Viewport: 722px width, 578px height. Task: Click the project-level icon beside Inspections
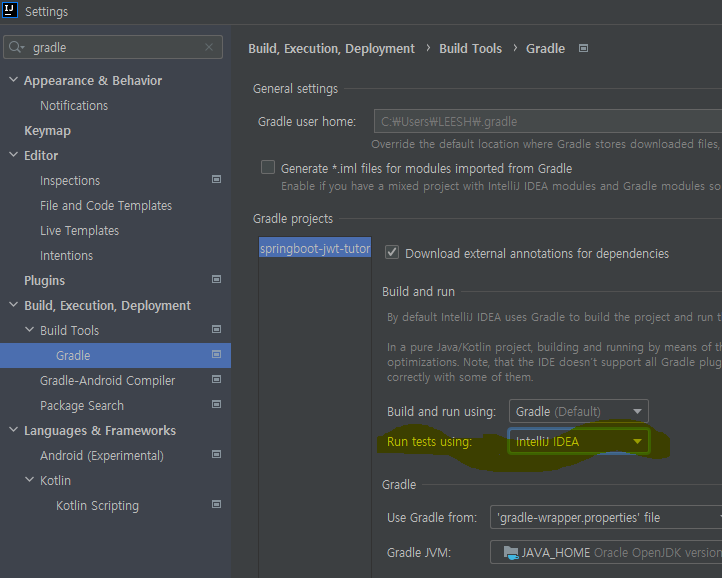pos(216,179)
